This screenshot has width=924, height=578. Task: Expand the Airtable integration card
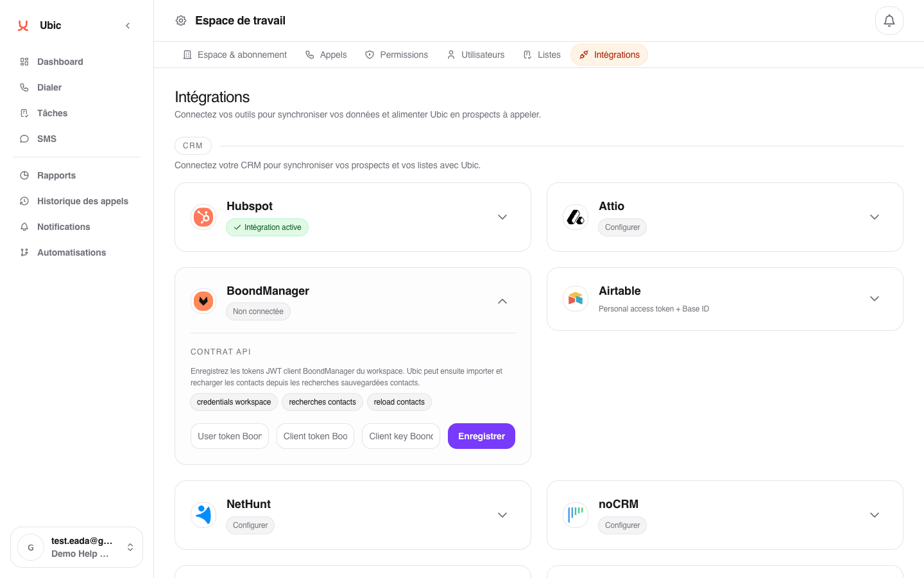[875, 299]
